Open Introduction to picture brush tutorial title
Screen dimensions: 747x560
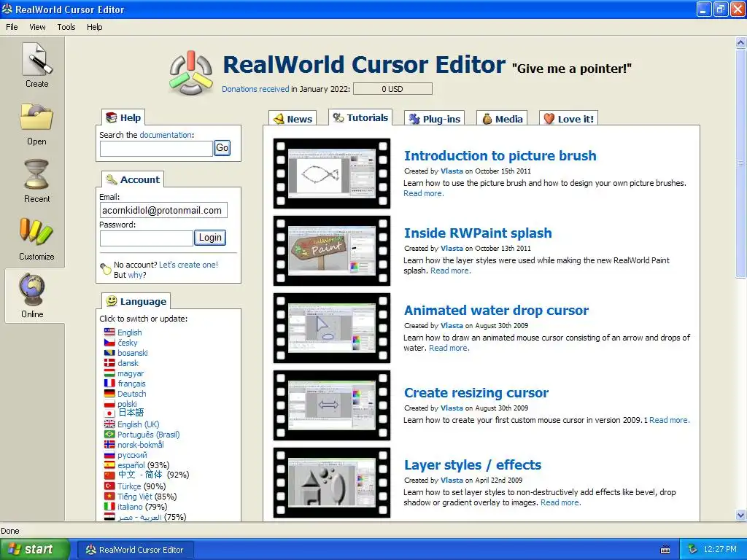500,156
